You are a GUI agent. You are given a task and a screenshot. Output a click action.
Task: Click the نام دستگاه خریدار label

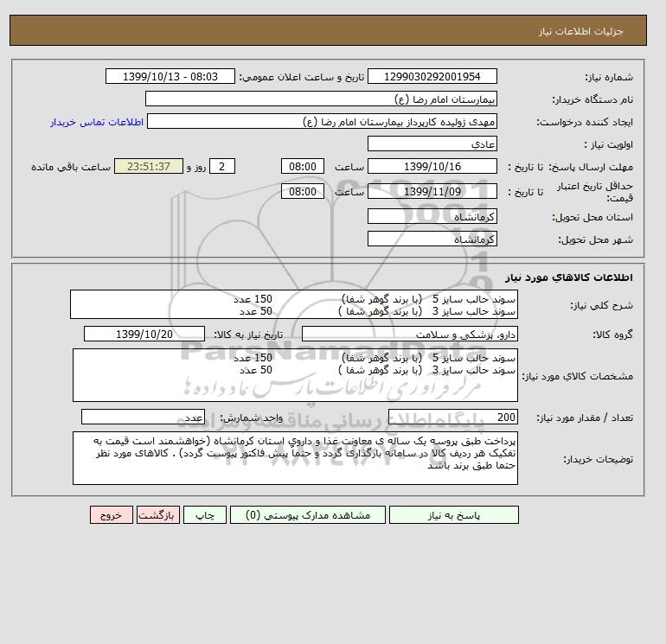592,99
